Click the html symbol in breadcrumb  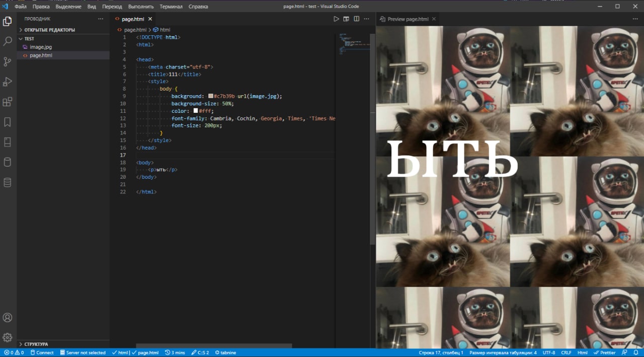tap(162, 30)
